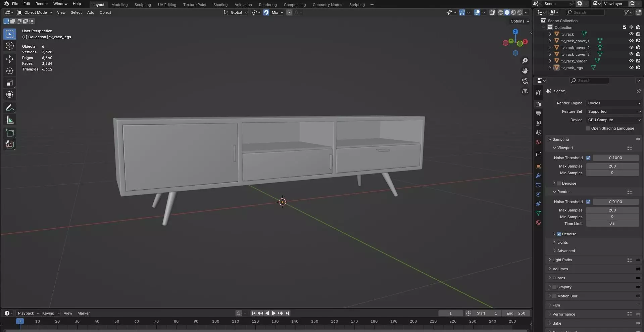The image size is (644, 332).
Task: Open Feature Set dropdown
Action: [x=614, y=111]
